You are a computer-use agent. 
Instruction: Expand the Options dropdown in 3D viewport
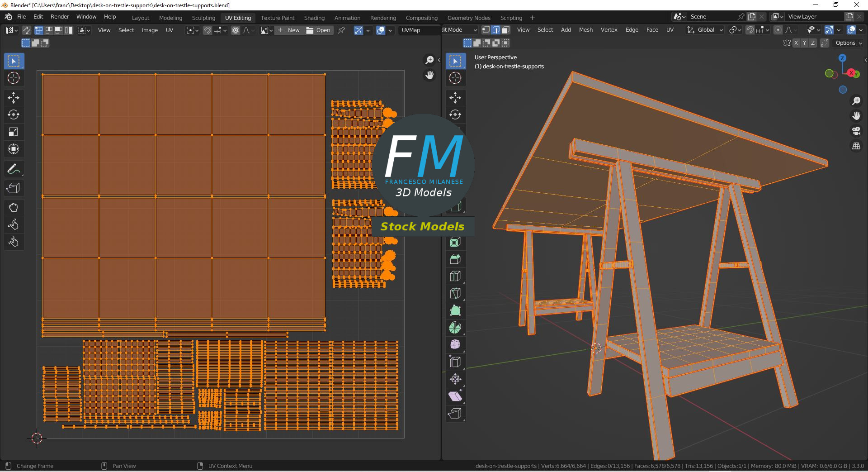tap(849, 43)
